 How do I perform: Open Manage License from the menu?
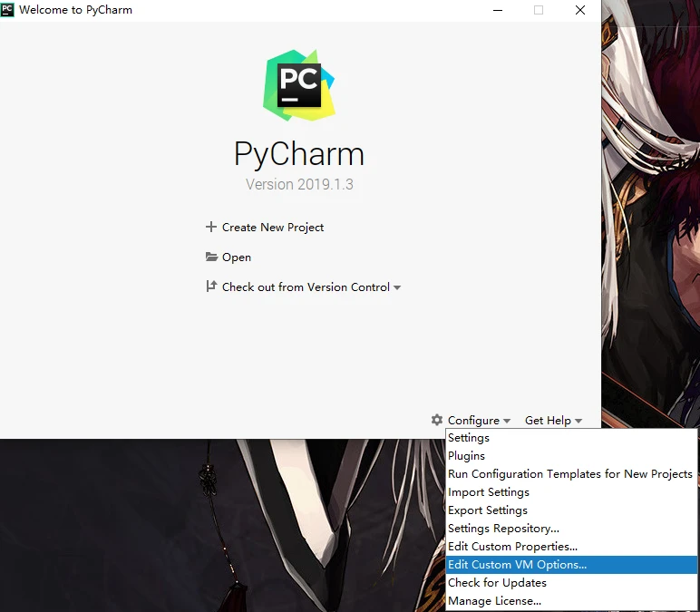coord(494,601)
